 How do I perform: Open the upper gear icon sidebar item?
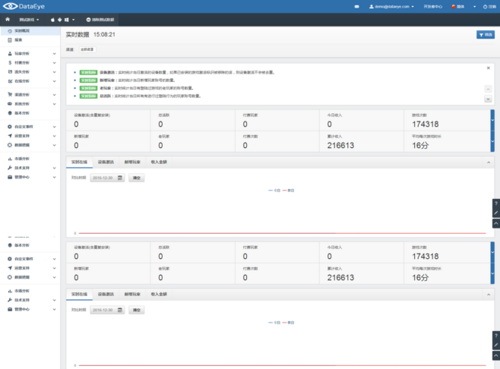pos(20,127)
